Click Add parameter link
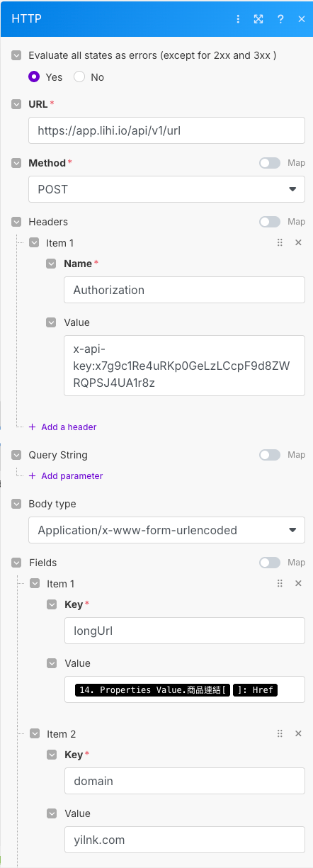313x868 pixels. [66, 476]
